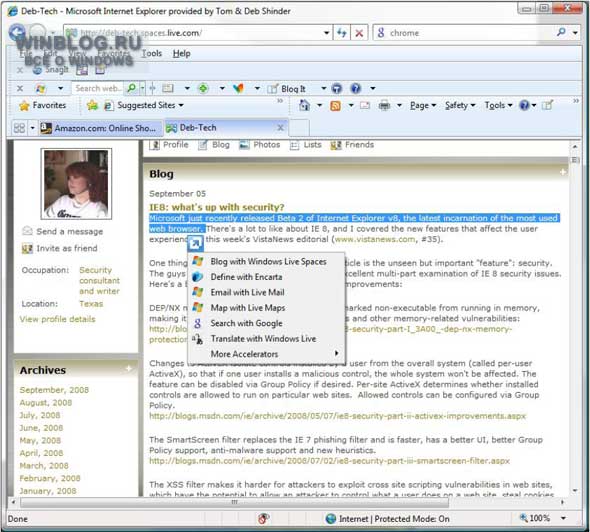590x532 pixels.
Task: Click the Search web input field
Action: pyautogui.click(x=98, y=88)
